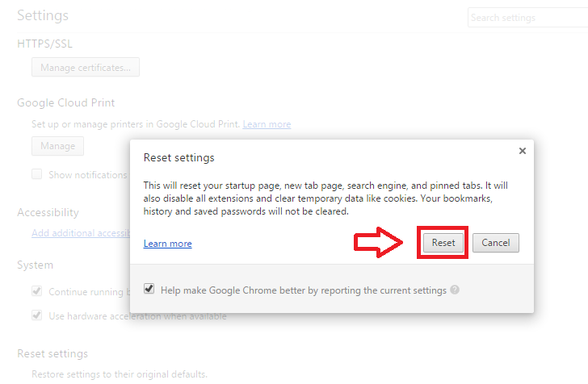Viewport: 588px width, 384px height.
Task: Click the Google Cloud Print heading
Action: coord(65,102)
